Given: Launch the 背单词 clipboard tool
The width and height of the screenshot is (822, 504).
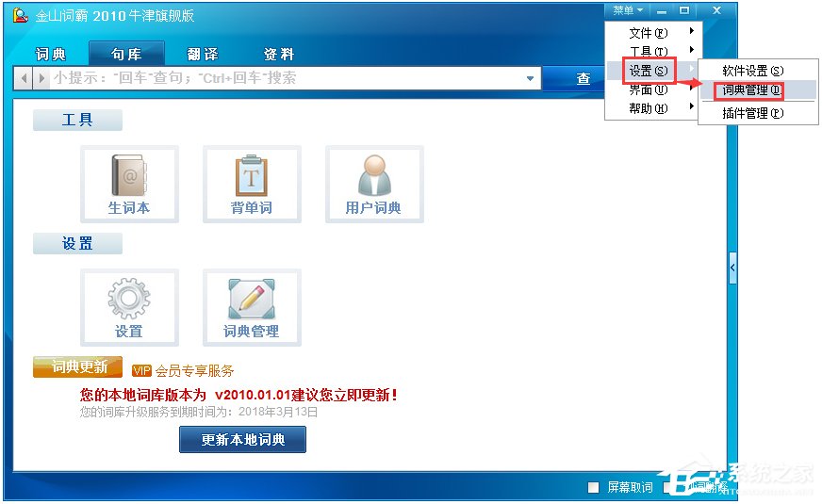Looking at the screenshot, I should pos(252,184).
